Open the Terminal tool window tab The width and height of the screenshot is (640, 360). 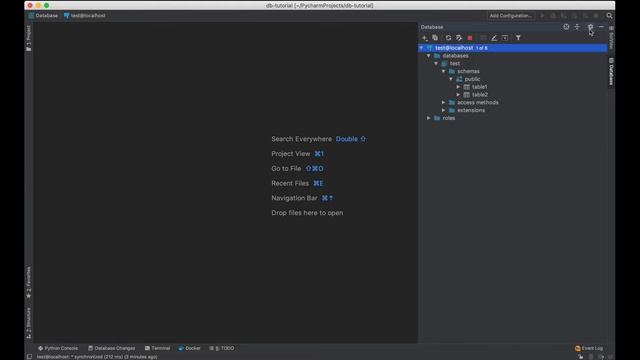coord(157,348)
